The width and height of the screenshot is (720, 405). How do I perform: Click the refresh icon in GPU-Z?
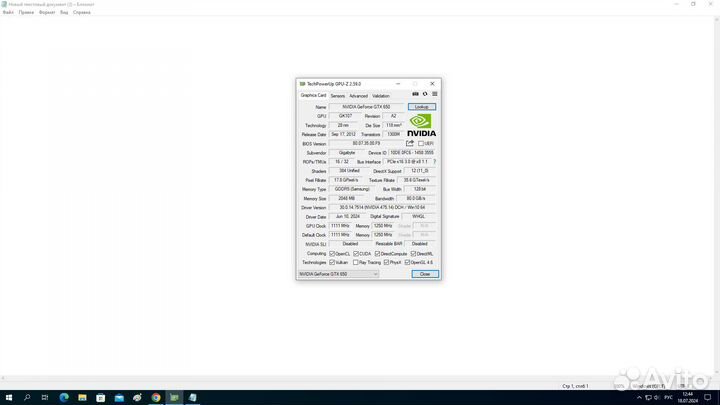point(425,94)
